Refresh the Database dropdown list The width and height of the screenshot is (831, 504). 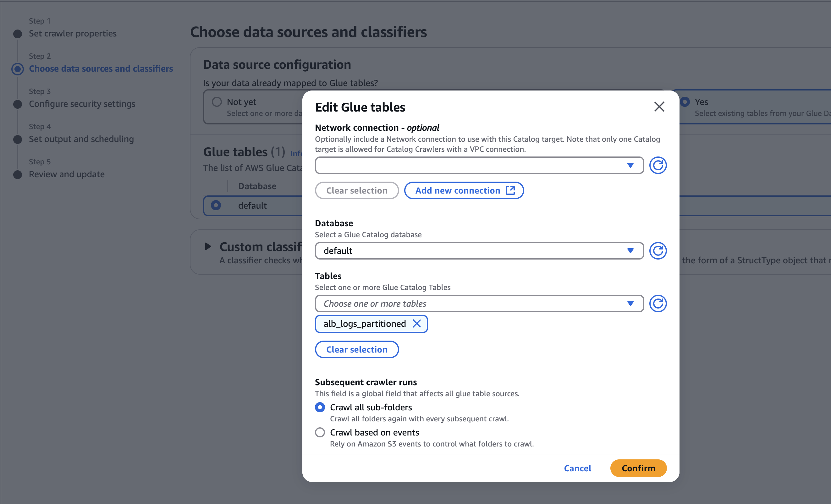pyautogui.click(x=658, y=251)
